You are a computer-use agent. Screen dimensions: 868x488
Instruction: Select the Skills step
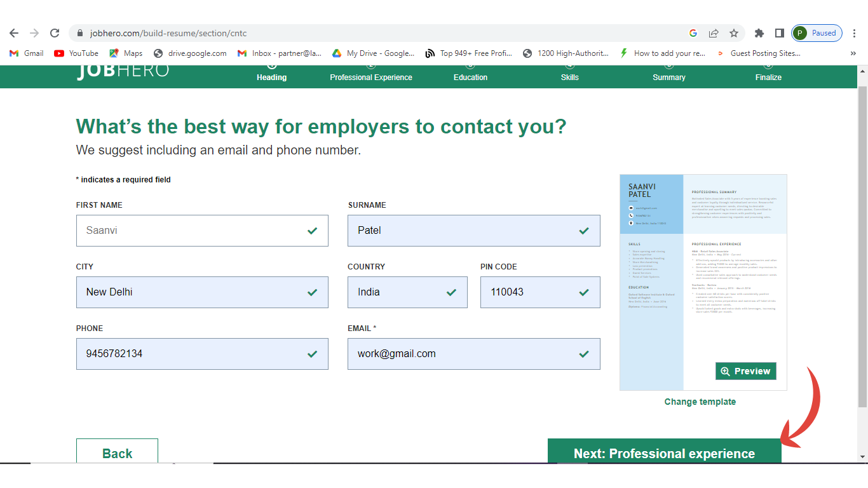click(569, 77)
